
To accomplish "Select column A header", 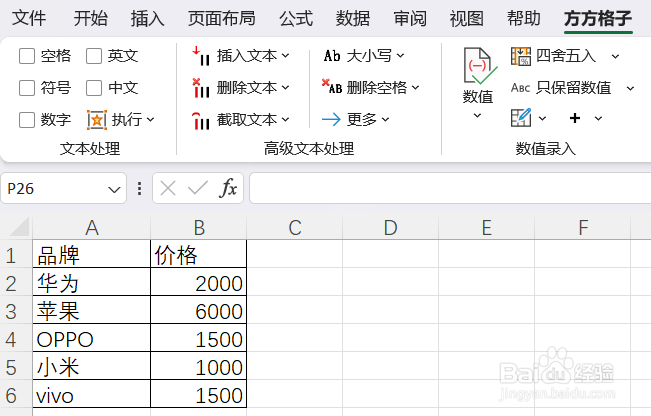I will coord(92,228).
